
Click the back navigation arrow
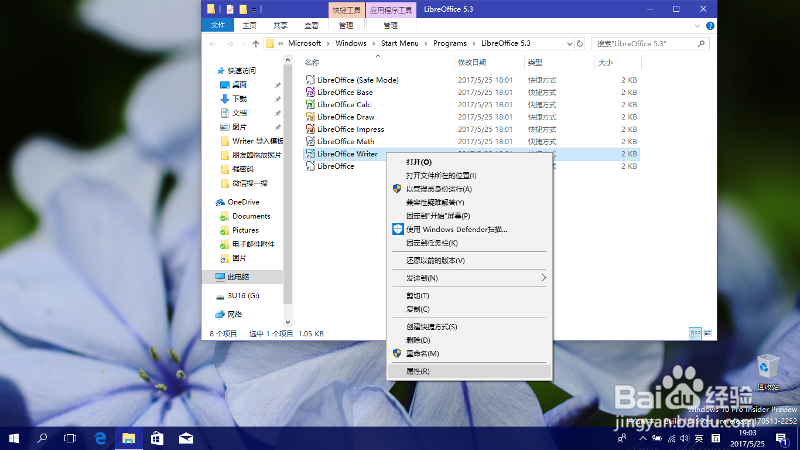tap(213, 44)
